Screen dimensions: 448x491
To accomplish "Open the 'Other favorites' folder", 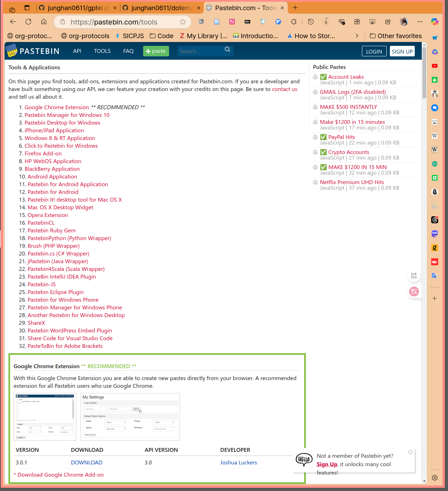I will click(x=396, y=36).
